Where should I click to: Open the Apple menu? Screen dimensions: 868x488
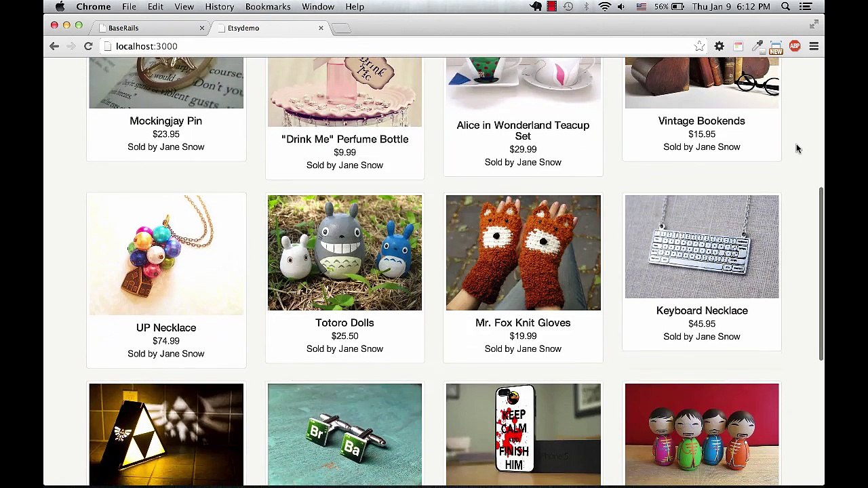click(x=60, y=7)
